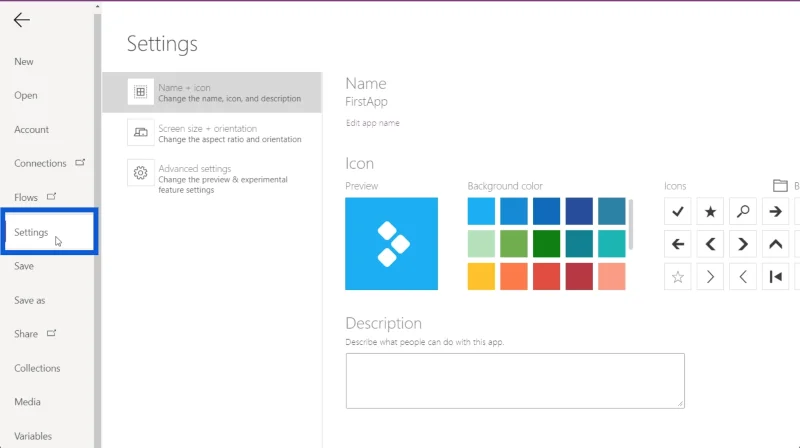Pick the crimson background color
Image resolution: width=800 pixels, height=448 pixels.
pos(579,277)
